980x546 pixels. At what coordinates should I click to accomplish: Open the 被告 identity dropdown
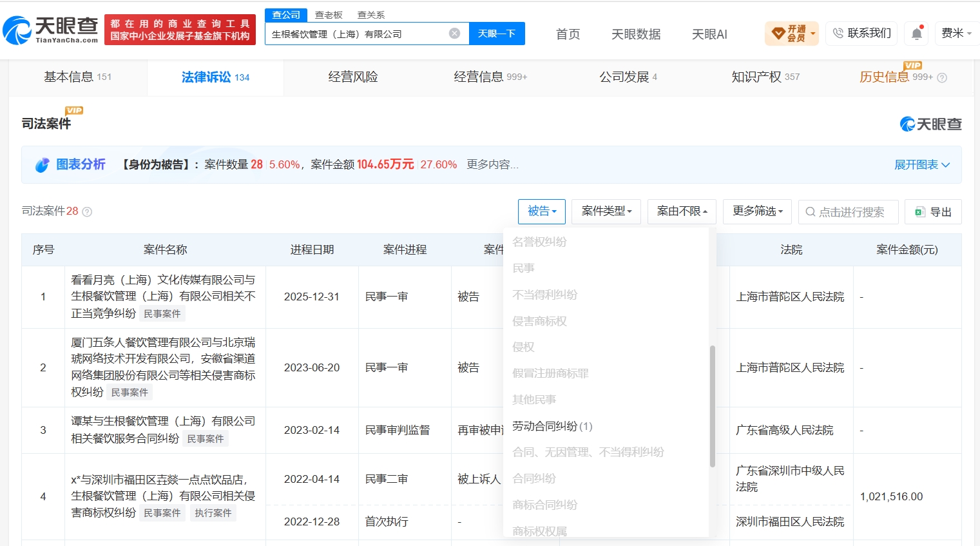coord(542,211)
